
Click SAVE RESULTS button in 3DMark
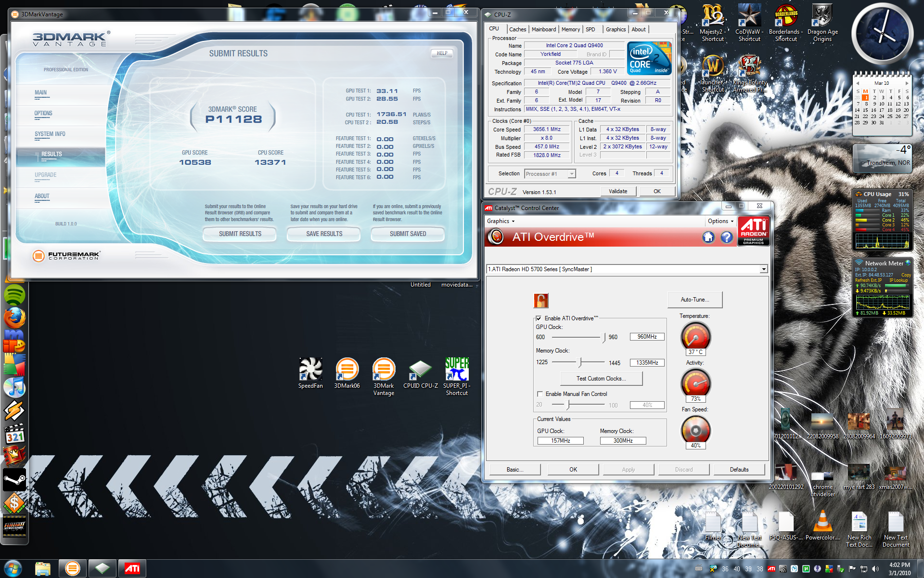pos(324,234)
